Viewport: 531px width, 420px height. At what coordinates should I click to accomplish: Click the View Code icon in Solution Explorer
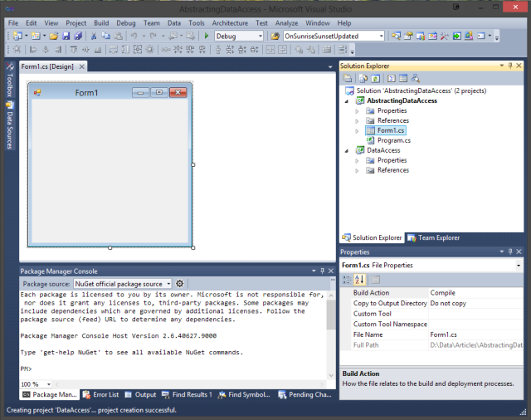(391, 79)
